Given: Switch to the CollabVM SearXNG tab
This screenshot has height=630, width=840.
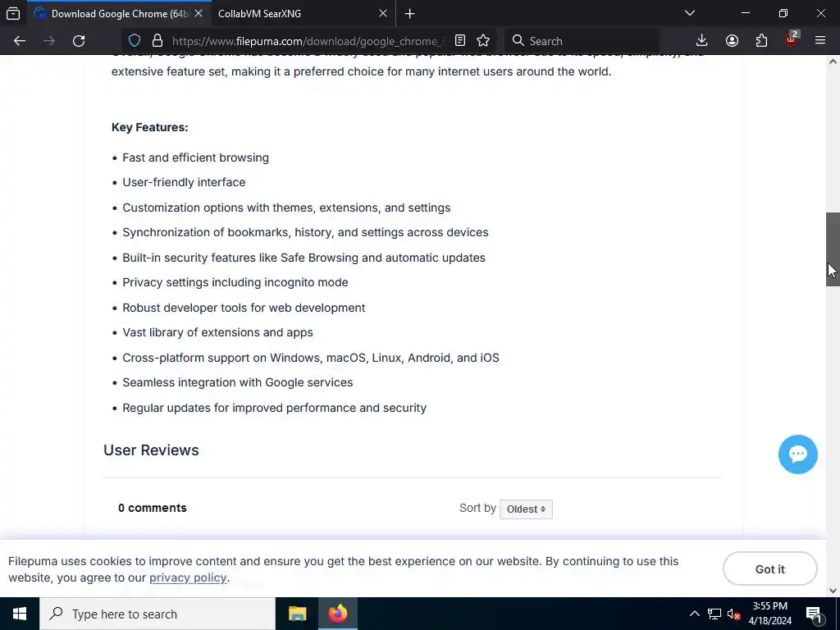Looking at the screenshot, I should [x=304, y=13].
